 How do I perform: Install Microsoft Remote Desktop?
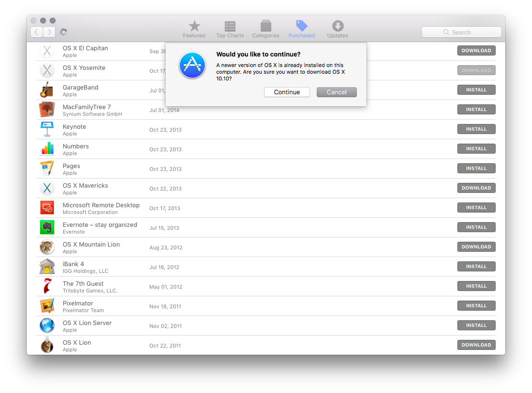tap(477, 208)
